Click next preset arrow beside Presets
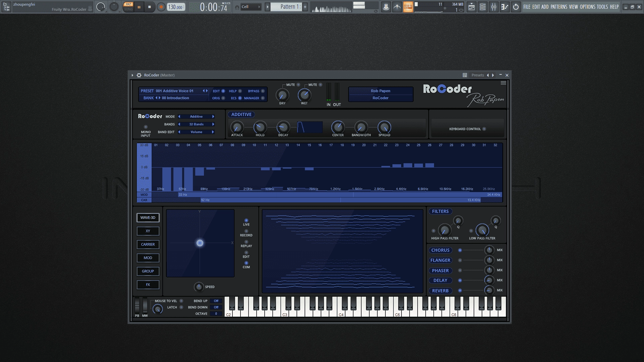Viewport: 644px width, 362px height. pos(493,75)
